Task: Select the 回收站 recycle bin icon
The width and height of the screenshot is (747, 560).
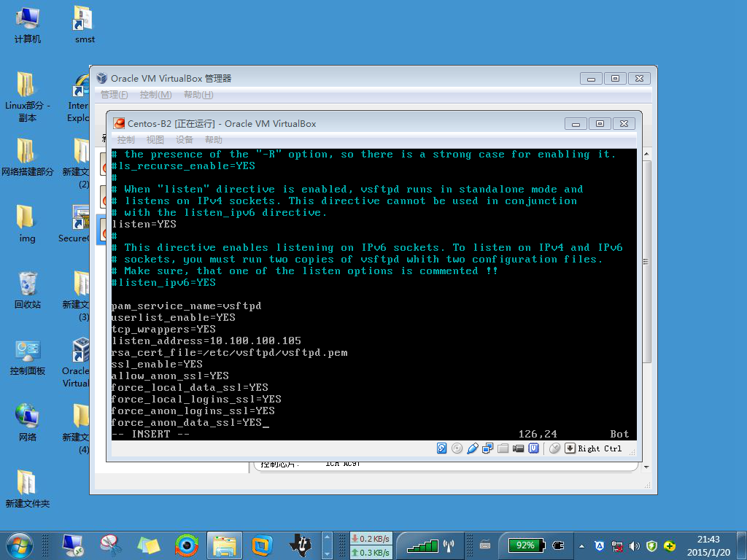Action: pyautogui.click(x=27, y=290)
